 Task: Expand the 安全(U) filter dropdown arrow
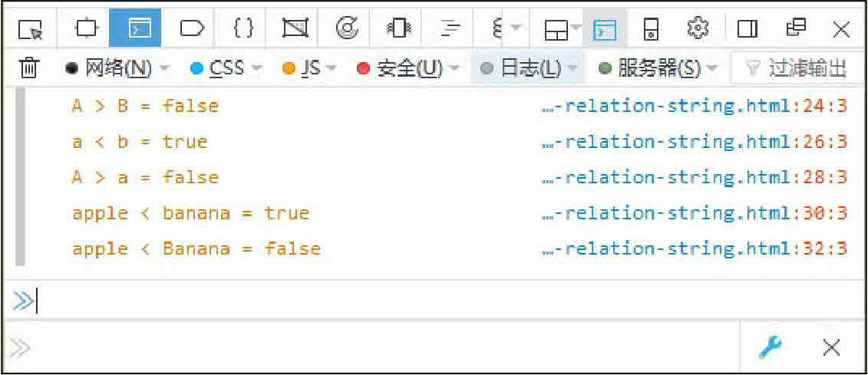pos(454,68)
